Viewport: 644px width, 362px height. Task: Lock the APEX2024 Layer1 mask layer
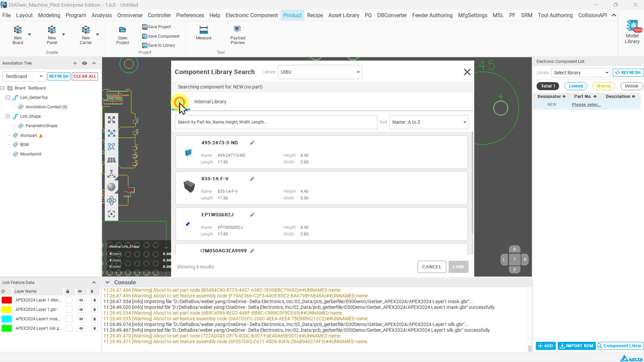point(69,319)
